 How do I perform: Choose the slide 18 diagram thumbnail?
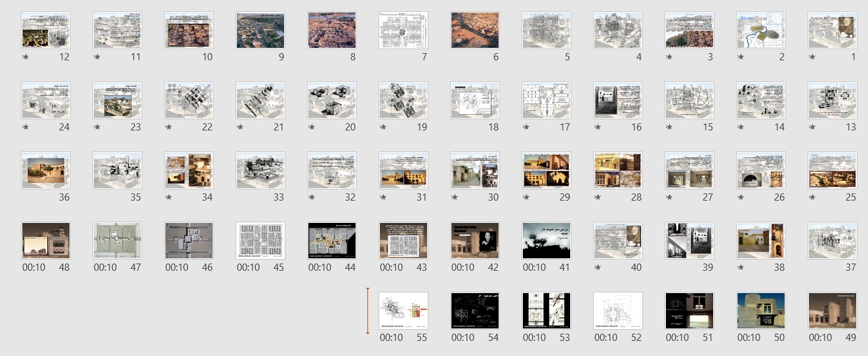pyautogui.click(x=475, y=100)
